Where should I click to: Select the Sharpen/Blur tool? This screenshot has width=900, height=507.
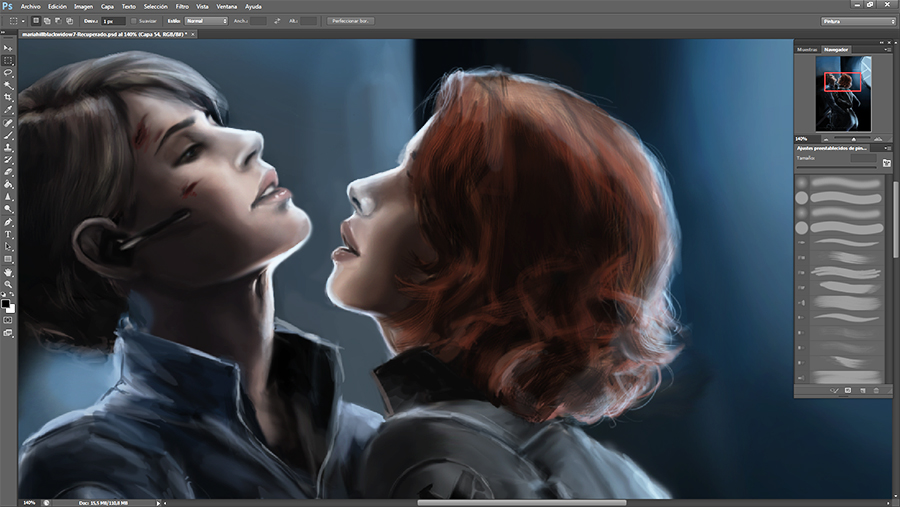(8, 197)
